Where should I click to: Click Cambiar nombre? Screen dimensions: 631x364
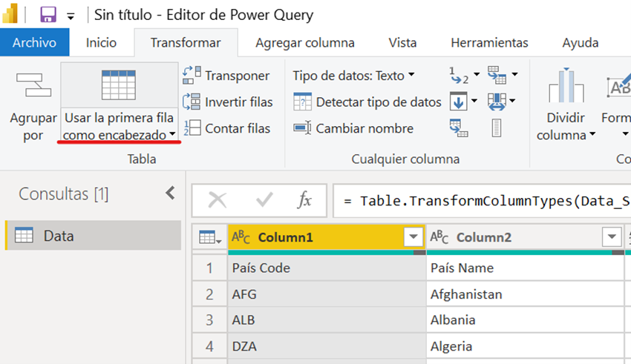[353, 128]
